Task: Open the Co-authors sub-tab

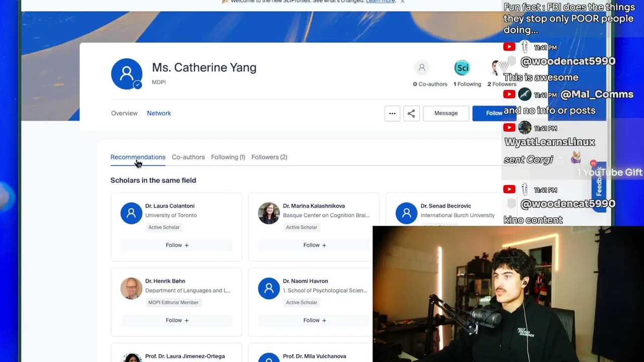Action: 188,157
